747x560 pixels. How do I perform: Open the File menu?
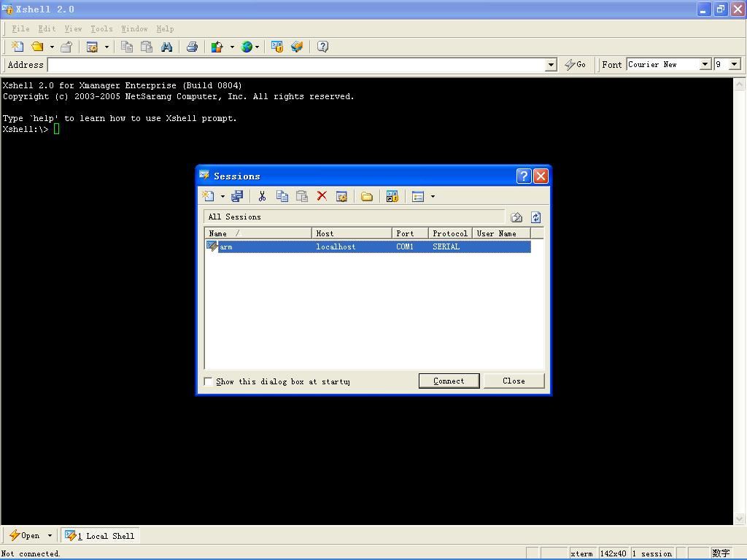click(x=20, y=28)
